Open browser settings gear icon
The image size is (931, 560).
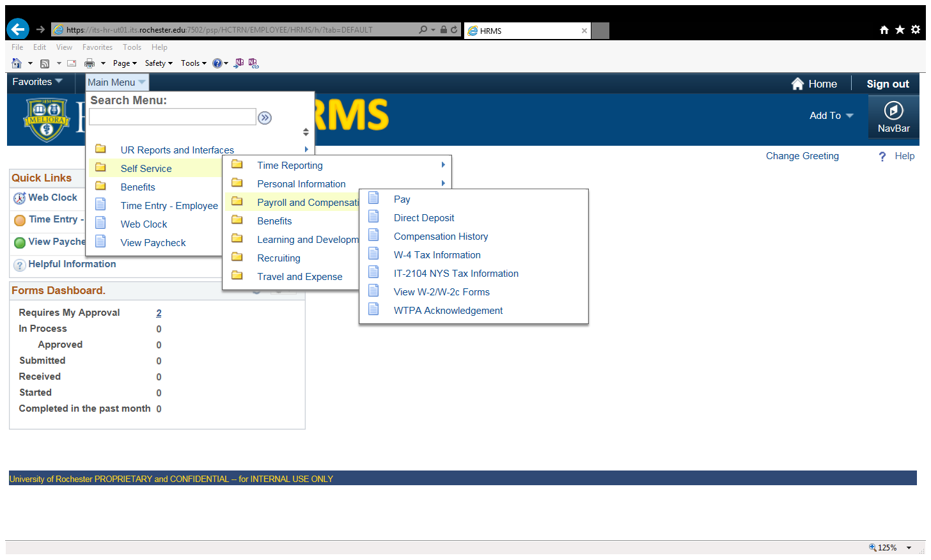(916, 29)
